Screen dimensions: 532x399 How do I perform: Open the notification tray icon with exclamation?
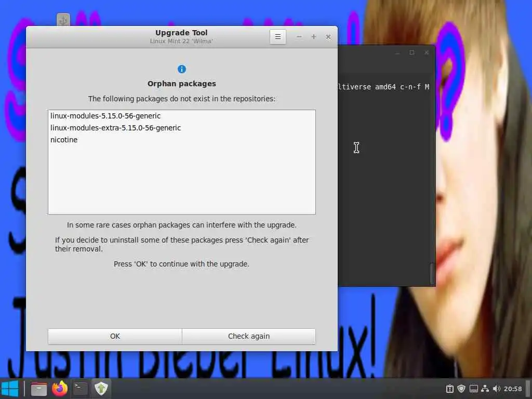click(x=449, y=389)
